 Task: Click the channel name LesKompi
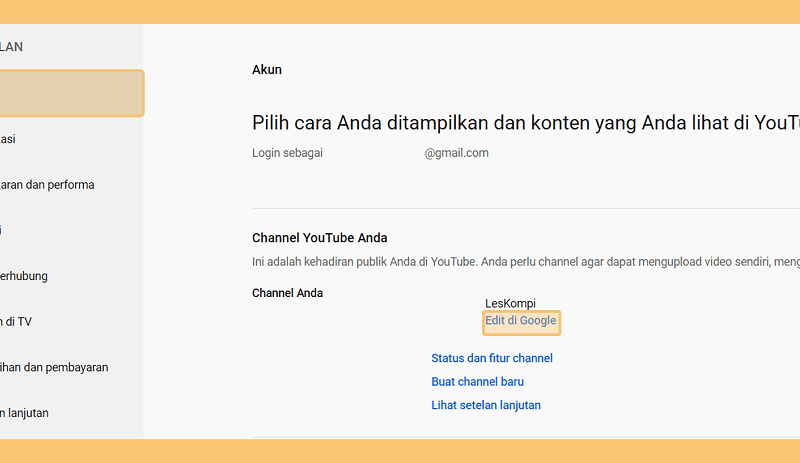coord(510,304)
